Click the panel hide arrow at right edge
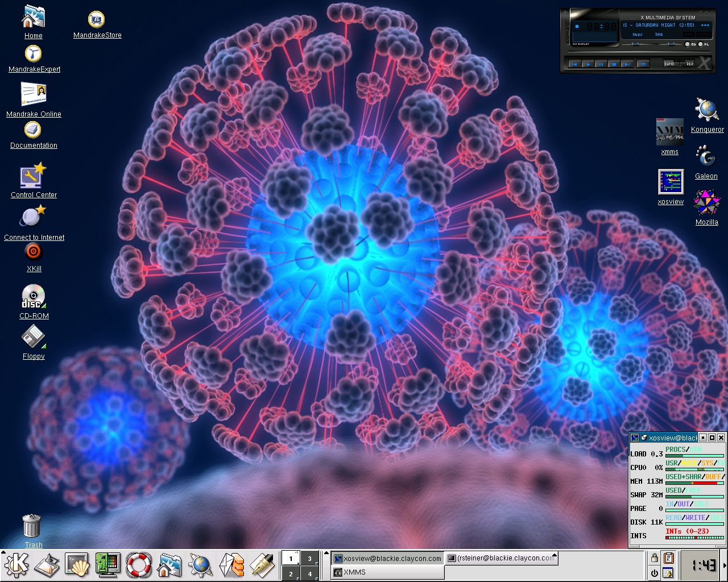The height and width of the screenshot is (582, 728). [x=724, y=565]
